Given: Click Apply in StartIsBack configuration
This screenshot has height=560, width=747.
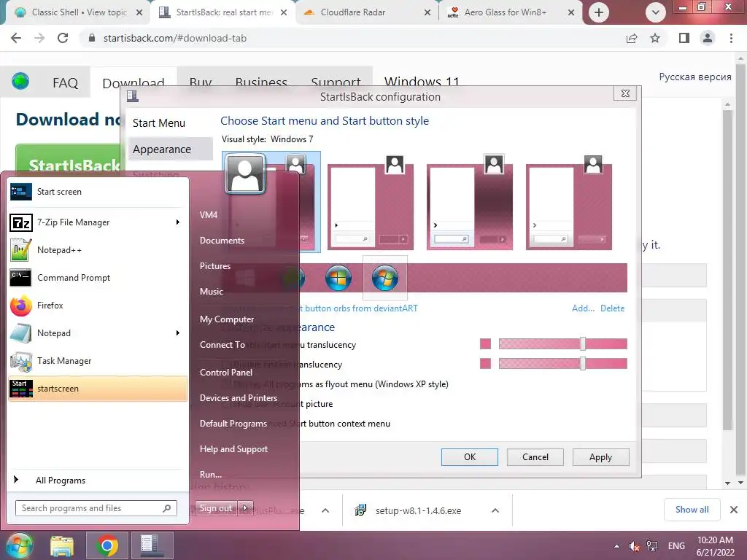Looking at the screenshot, I should (601, 457).
